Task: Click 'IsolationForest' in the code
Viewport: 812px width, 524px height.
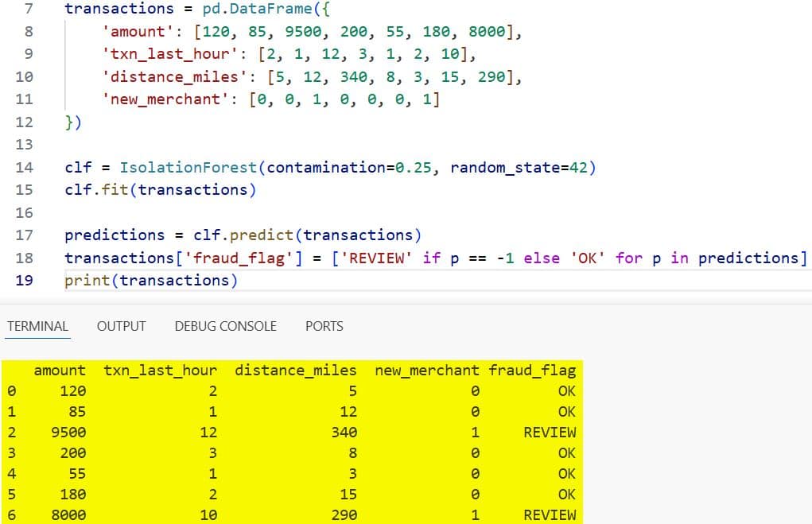Action: (x=188, y=167)
